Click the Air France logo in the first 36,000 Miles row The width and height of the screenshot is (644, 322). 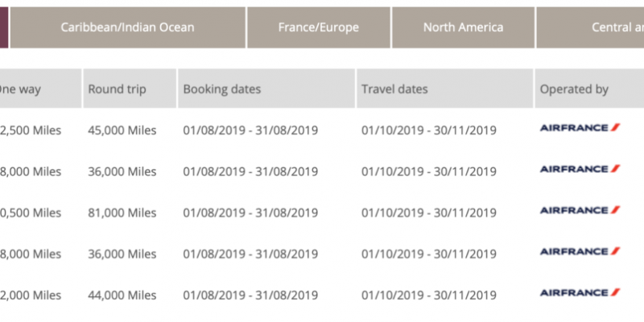[580, 169]
